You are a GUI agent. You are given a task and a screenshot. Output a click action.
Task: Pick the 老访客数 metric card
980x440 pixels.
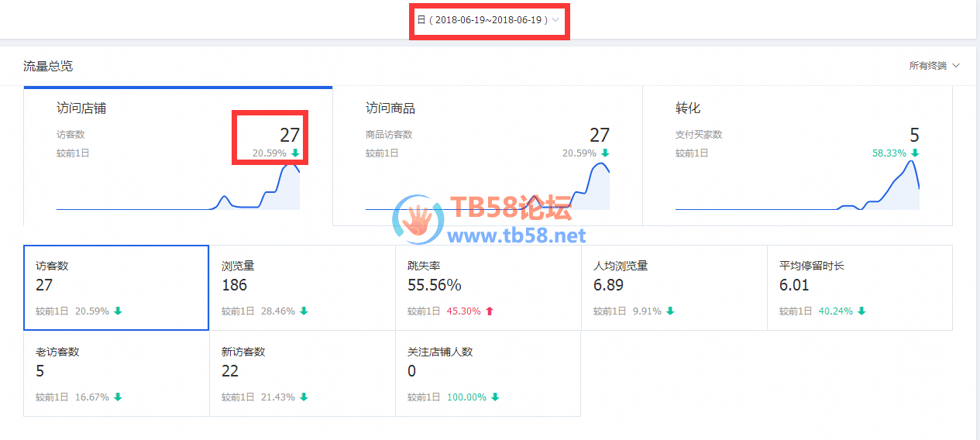[116, 373]
